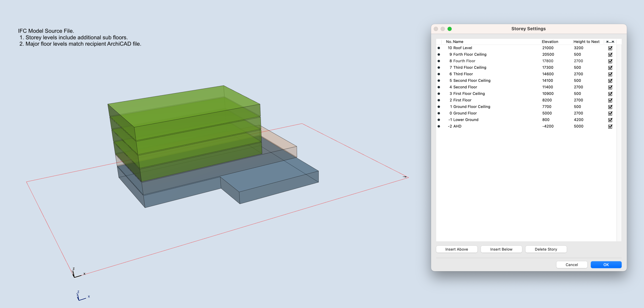Click the Name column header
The image size is (644, 308).
(458, 42)
